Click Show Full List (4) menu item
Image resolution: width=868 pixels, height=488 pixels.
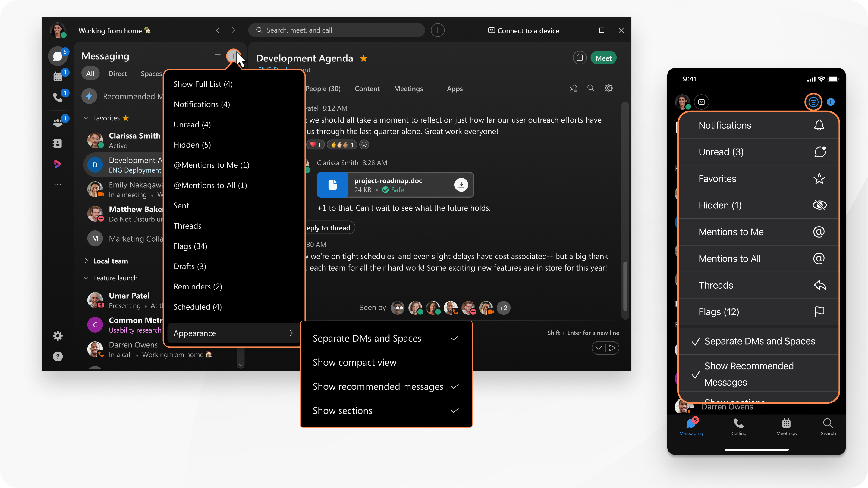click(x=203, y=83)
